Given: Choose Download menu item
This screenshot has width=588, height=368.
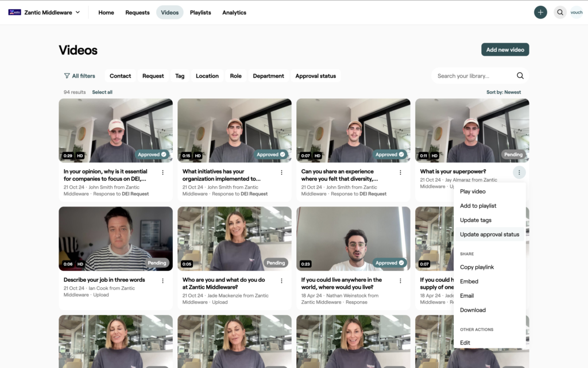Looking at the screenshot, I should tap(489, 310).
